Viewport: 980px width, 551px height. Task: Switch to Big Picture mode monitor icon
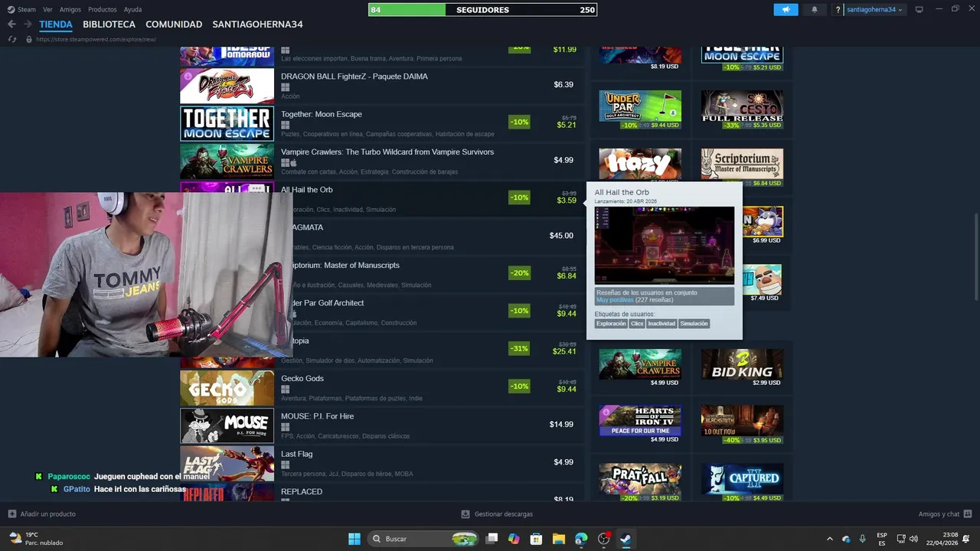(920, 9)
